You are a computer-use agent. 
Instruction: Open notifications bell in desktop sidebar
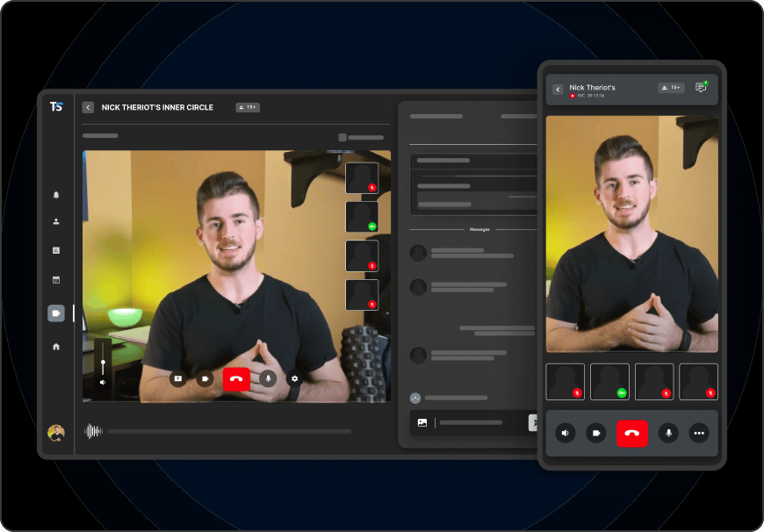tap(56, 195)
